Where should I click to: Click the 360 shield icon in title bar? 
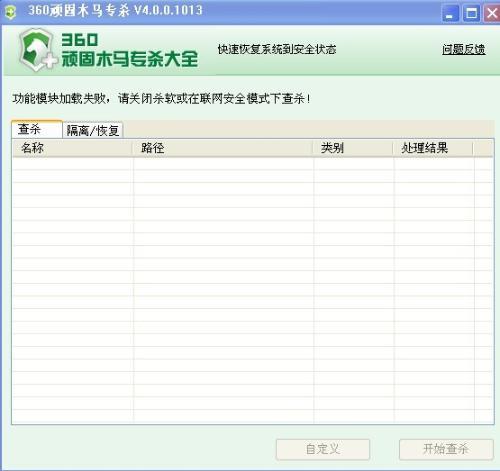coord(10,12)
